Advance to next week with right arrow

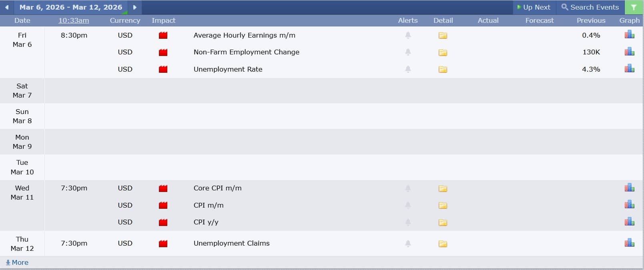pos(135,7)
